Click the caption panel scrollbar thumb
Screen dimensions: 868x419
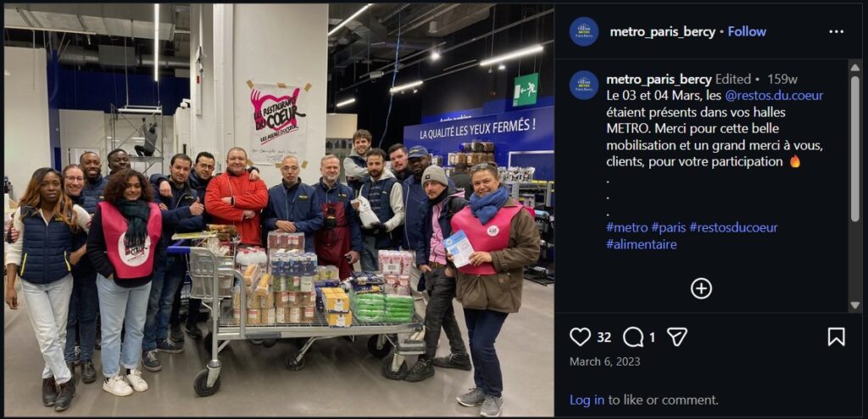pos(854,149)
